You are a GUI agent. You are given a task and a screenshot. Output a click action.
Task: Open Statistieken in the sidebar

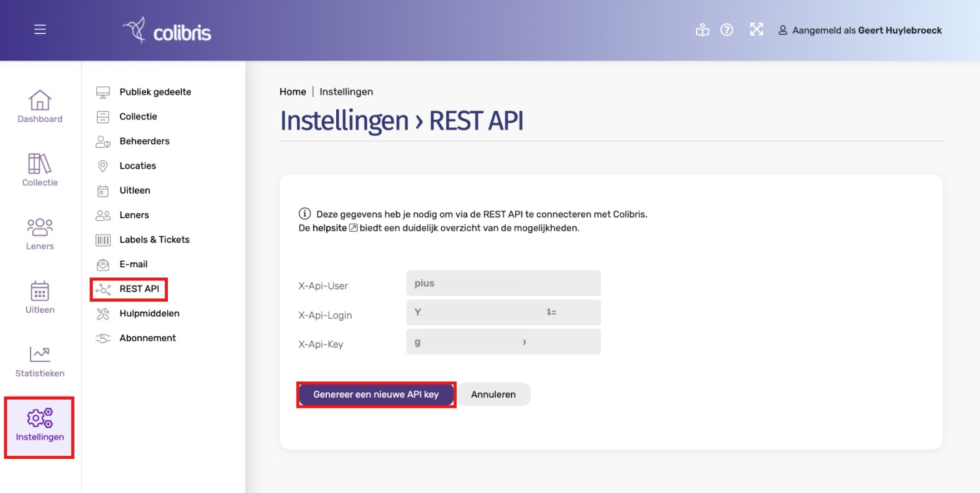tap(40, 361)
